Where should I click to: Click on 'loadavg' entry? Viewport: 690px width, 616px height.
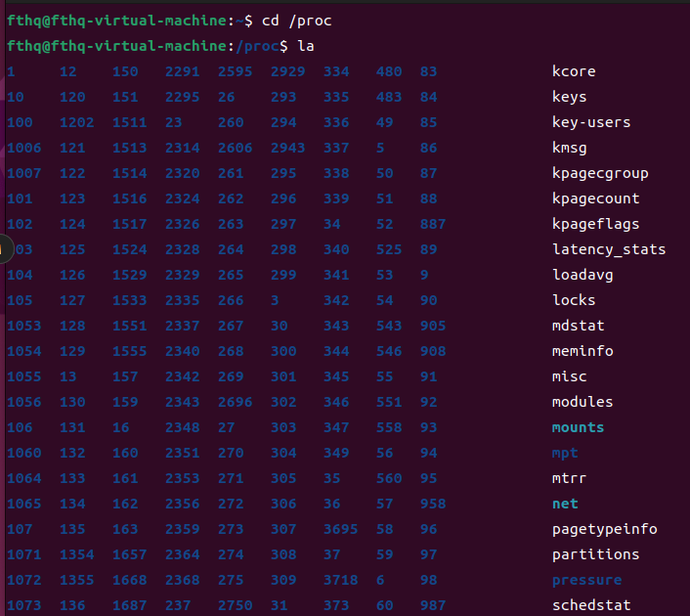point(582,275)
